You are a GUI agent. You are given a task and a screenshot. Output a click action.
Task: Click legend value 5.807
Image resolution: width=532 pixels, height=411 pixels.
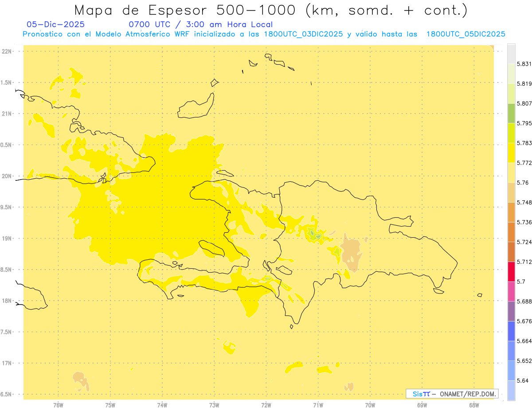pos(524,103)
